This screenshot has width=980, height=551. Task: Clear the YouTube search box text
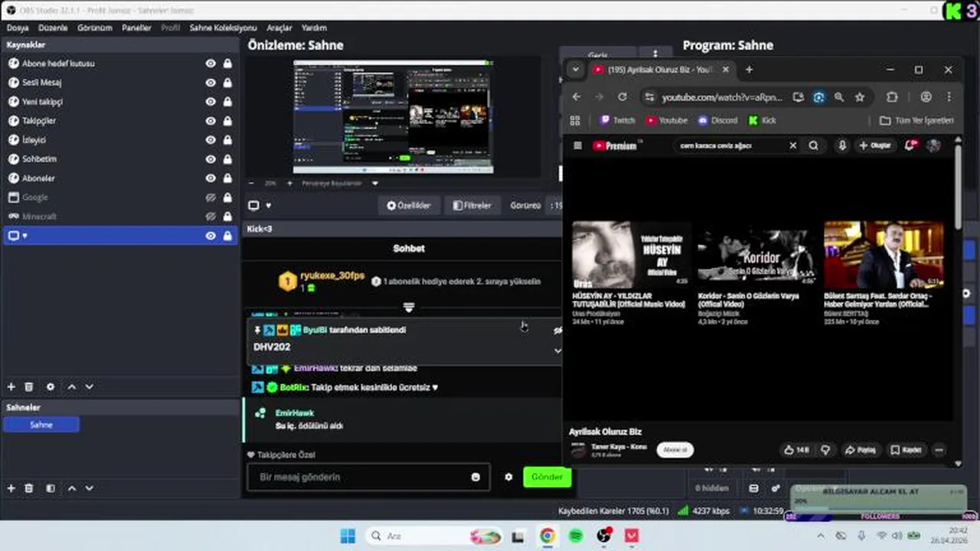(793, 145)
